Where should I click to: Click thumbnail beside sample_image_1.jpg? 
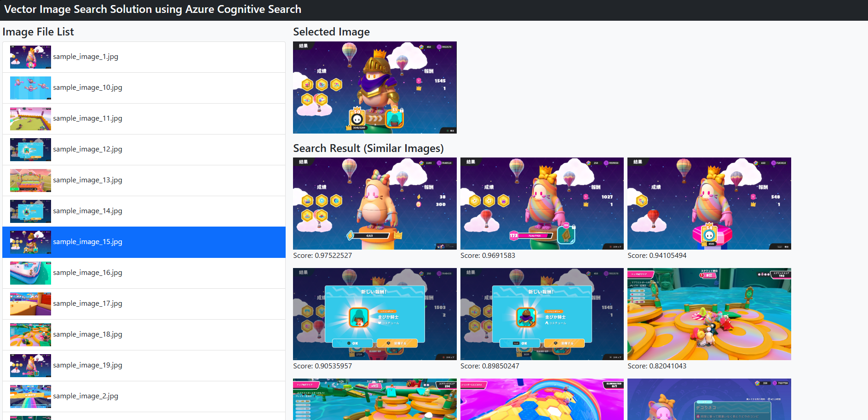coord(30,57)
